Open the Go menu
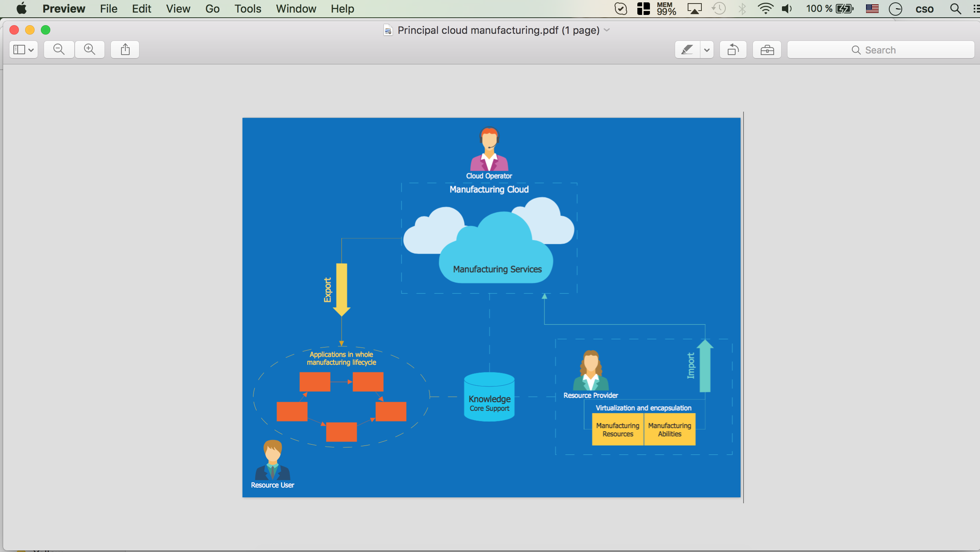Viewport: 980px width, 552px height. 212,9
